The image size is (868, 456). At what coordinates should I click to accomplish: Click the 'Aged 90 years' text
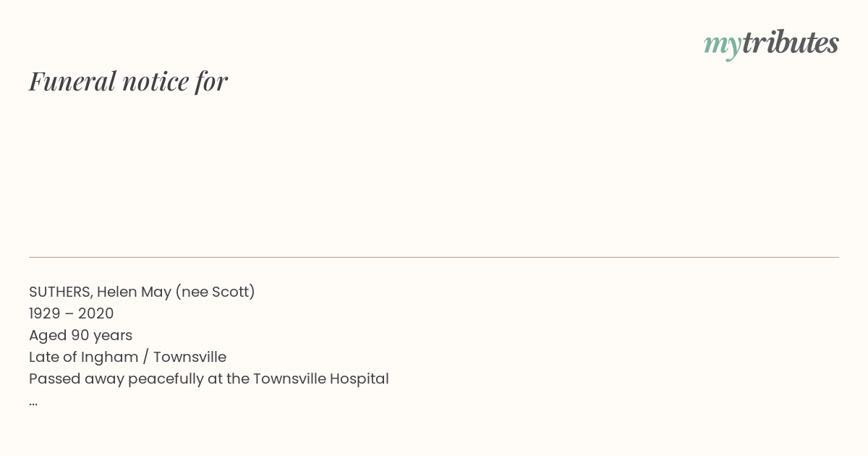tap(80, 335)
